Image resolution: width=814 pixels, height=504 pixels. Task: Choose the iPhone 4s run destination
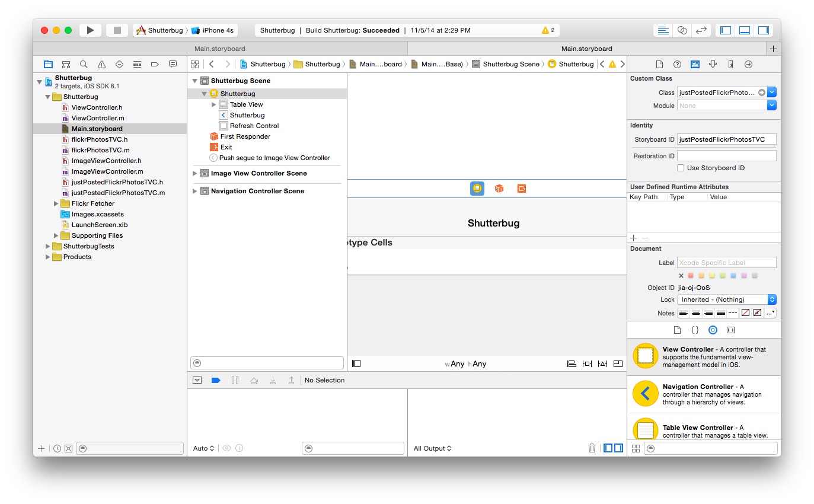pyautogui.click(x=212, y=30)
